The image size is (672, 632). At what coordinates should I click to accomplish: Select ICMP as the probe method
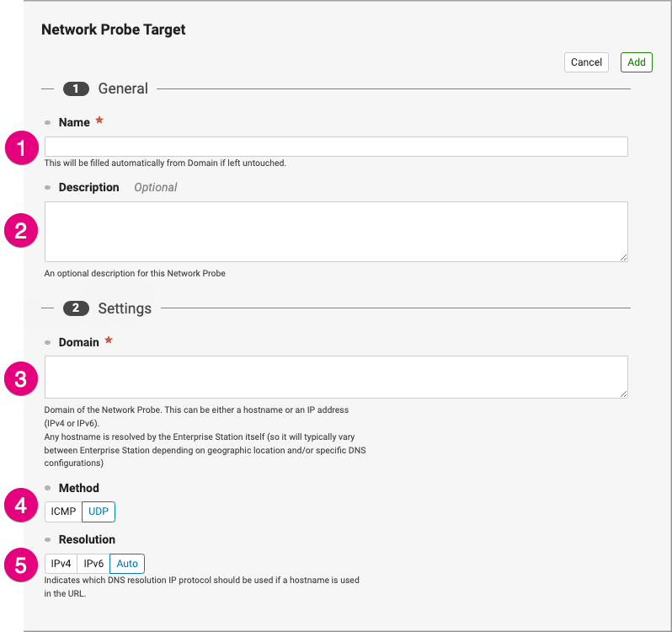pos(63,511)
